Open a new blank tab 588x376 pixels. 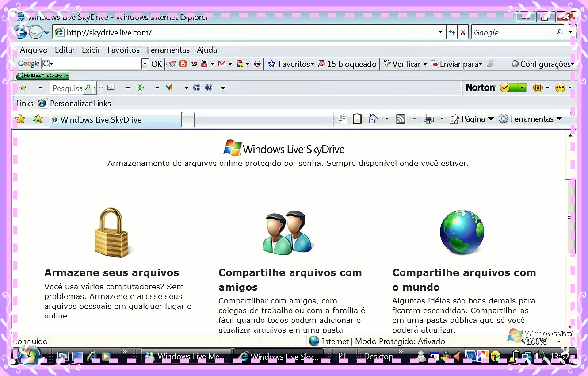click(188, 120)
